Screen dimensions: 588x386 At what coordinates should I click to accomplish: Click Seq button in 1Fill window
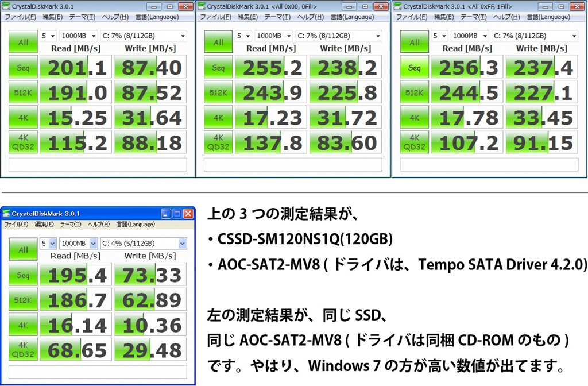415,67
